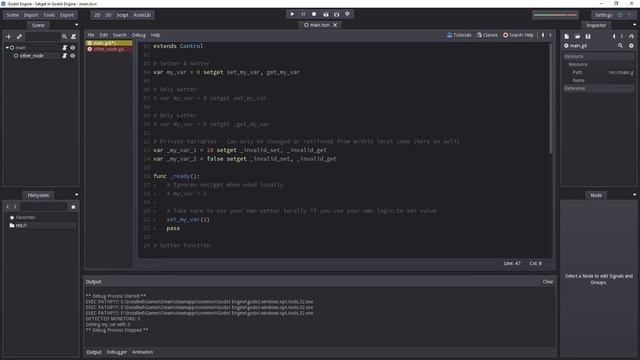Open script editor Edit menu
Screen dimensions: 640x360
104,35
